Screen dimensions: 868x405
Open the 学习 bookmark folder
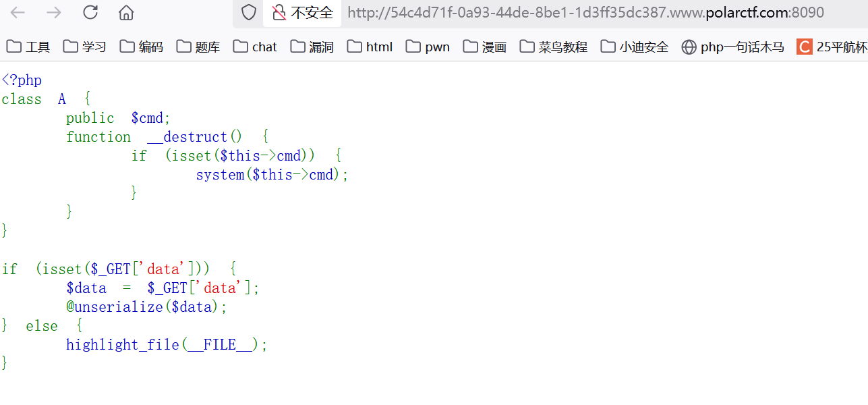(85, 47)
